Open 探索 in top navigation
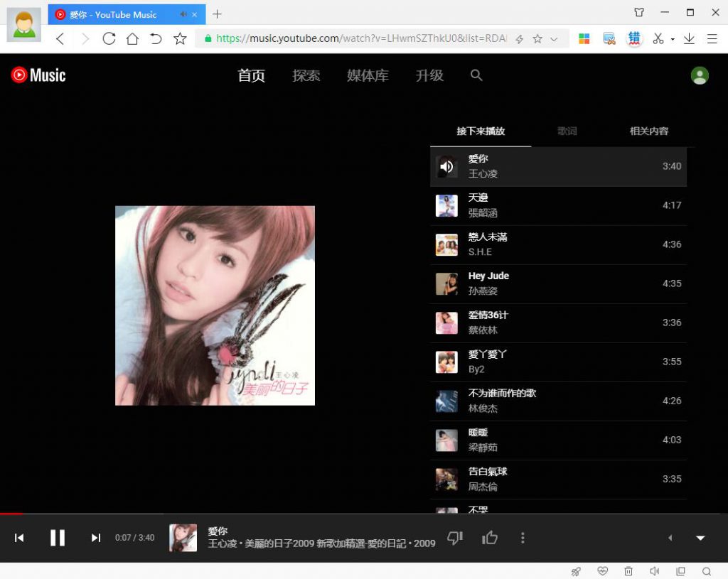This screenshot has height=579, width=728. [306, 75]
